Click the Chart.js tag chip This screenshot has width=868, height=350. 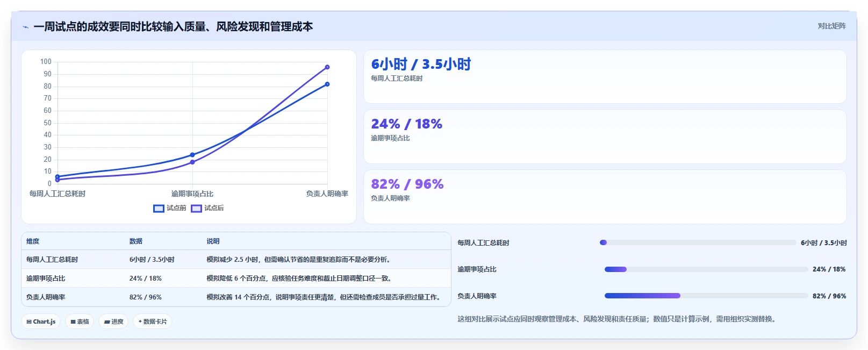tap(41, 322)
